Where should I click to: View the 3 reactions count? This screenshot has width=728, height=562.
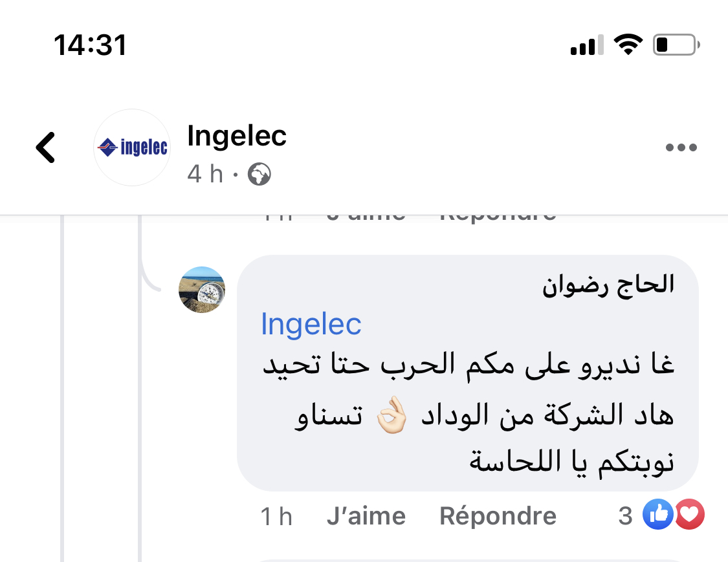coord(625,516)
